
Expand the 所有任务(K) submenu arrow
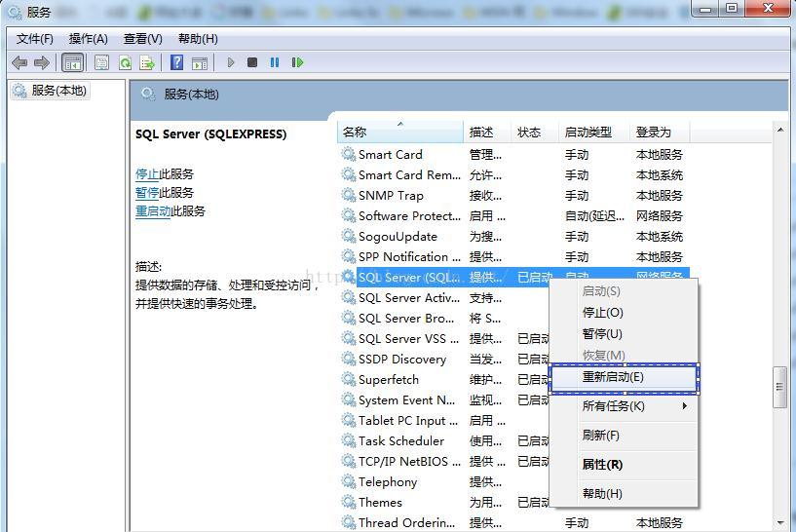685,406
